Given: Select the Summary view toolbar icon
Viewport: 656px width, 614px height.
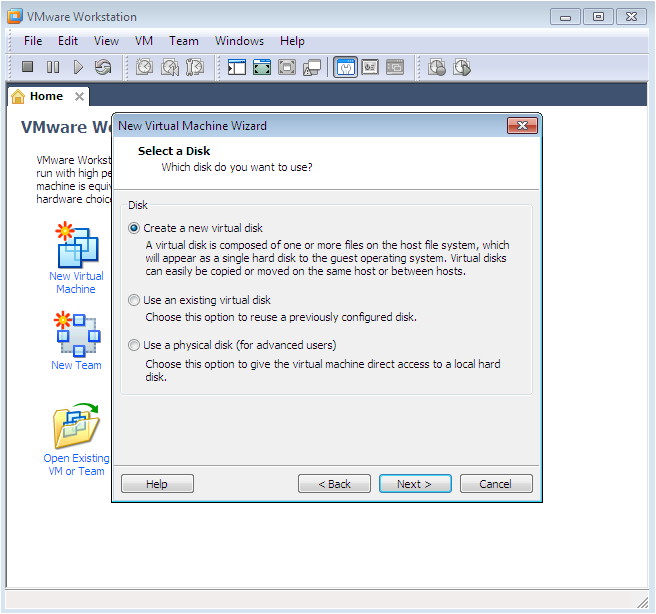Looking at the screenshot, I should [x=345, y=67].
